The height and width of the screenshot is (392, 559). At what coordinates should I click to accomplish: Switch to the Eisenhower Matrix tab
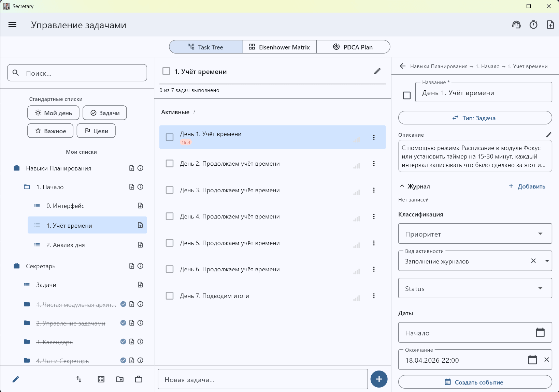(279, 47)
